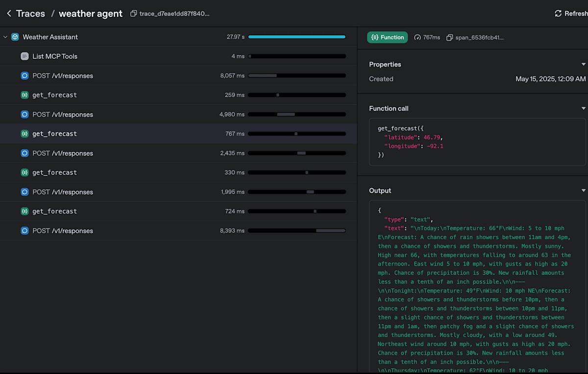
Task: Click the back chevron next to Traces
Action: click(9, 14)
